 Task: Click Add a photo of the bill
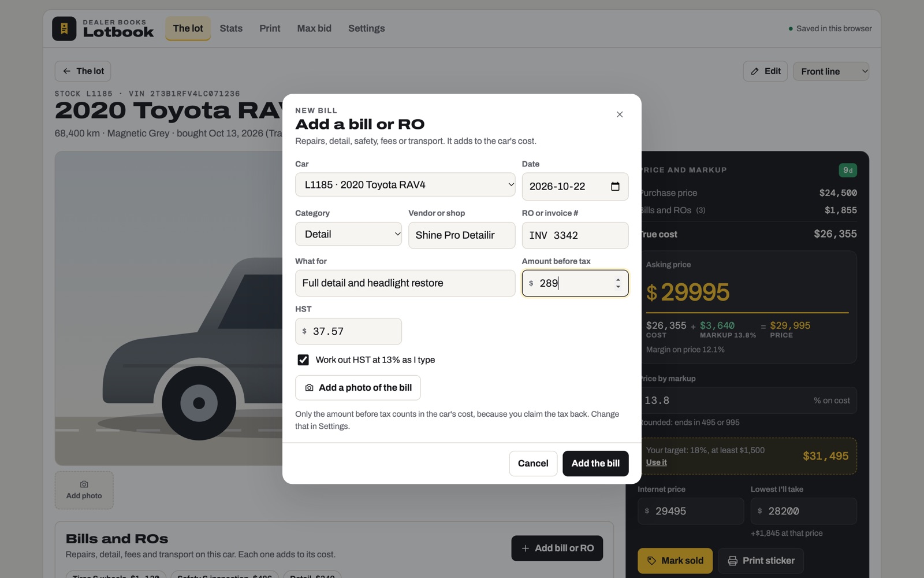pyautogui.click(x=358, y=388)
